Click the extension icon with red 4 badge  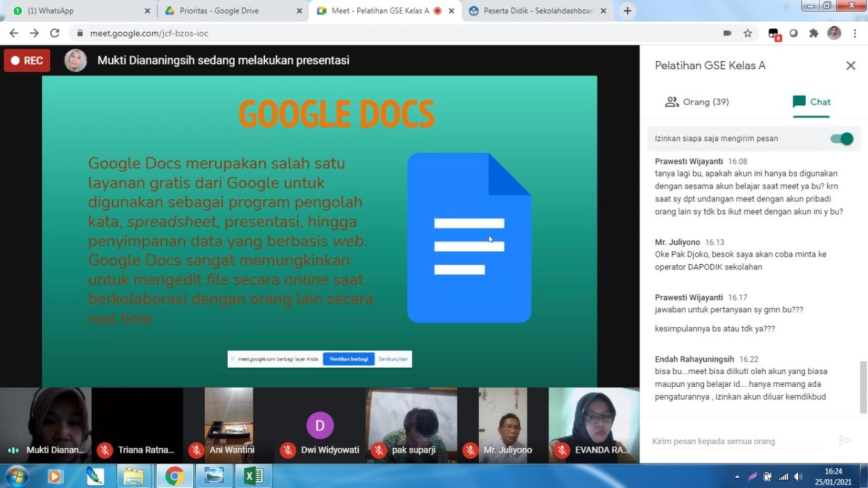pos(774,33)
